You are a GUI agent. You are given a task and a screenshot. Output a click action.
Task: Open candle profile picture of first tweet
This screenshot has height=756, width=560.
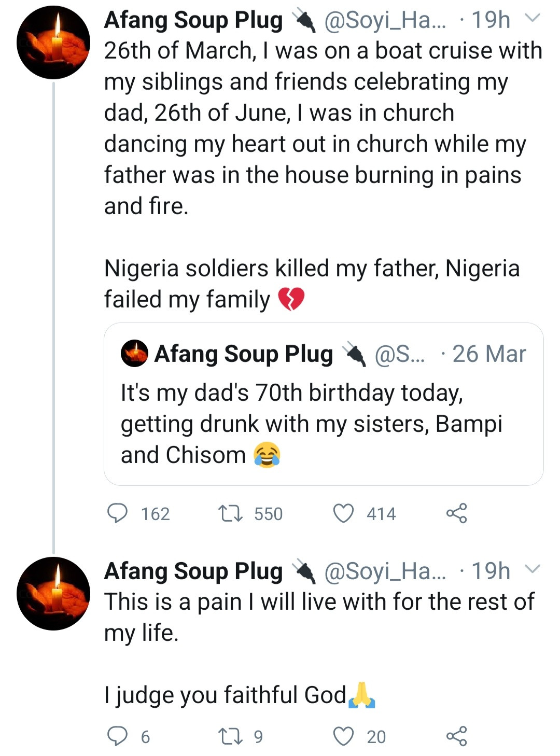pos(53,43)
